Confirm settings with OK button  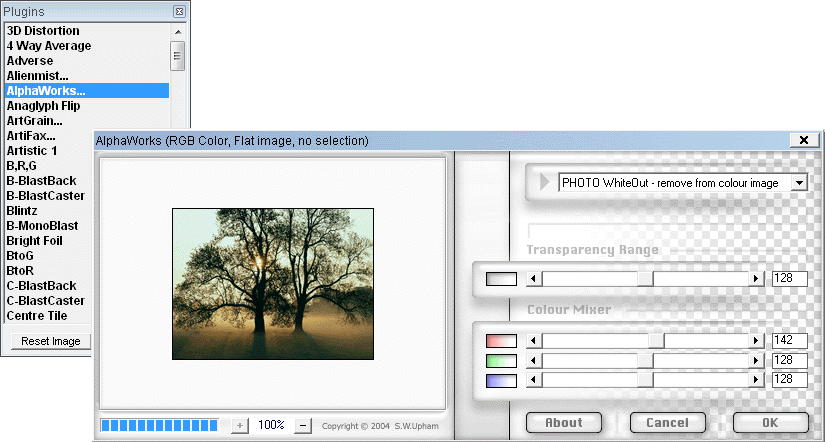pyautogui.click(x=770, y=423)
